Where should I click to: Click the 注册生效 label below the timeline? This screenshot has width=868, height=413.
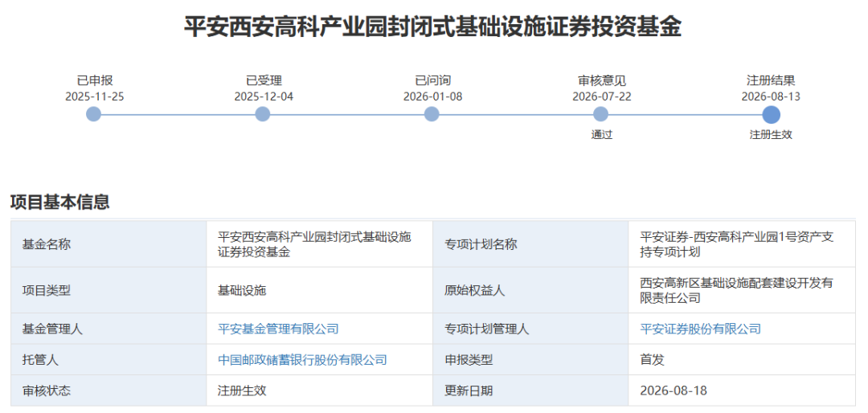click(x=771, y=134)
